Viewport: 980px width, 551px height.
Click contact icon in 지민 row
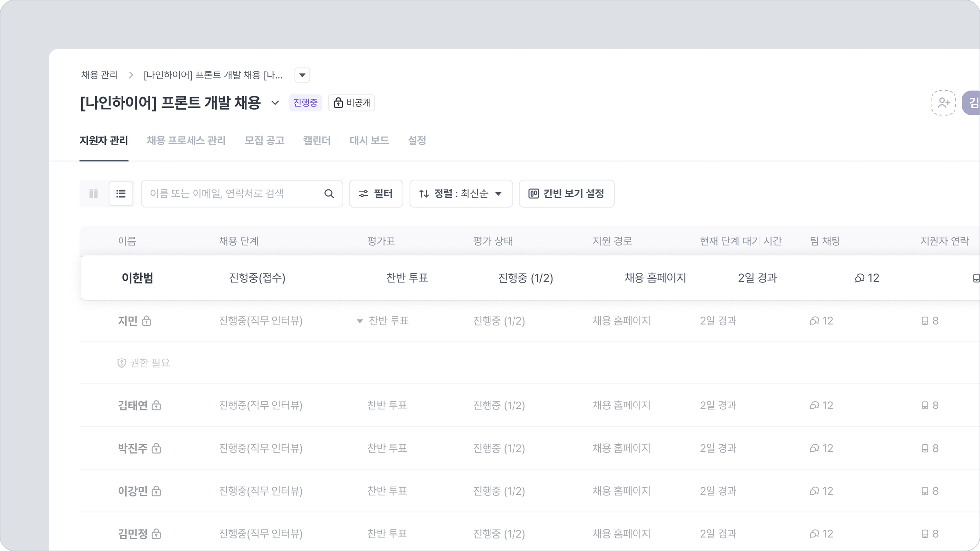coord(925,321)
